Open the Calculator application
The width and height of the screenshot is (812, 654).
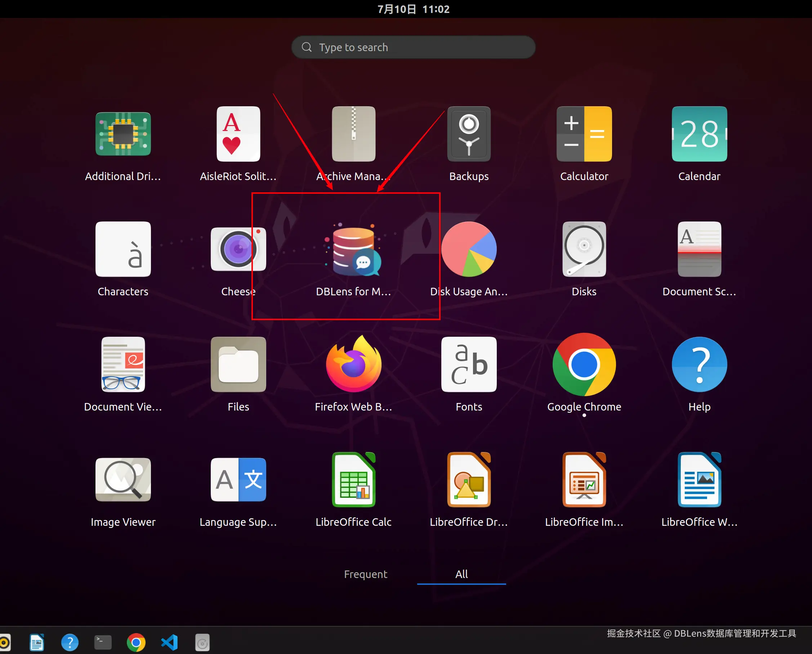(x=584, y=134)
